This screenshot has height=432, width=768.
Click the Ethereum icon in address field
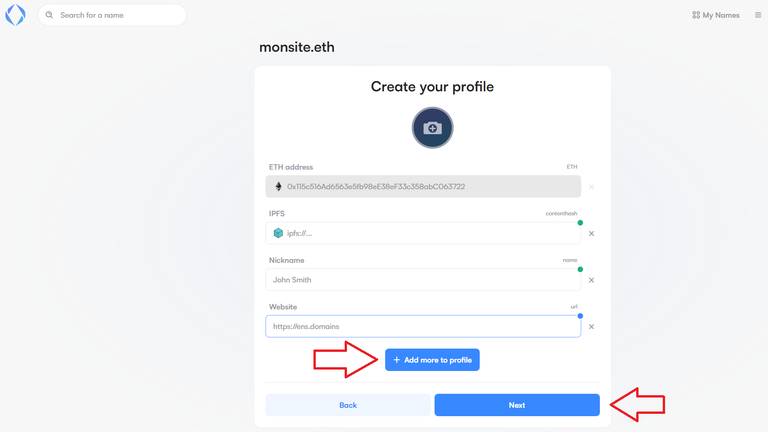pyautogui.click(x=278, y=187)
